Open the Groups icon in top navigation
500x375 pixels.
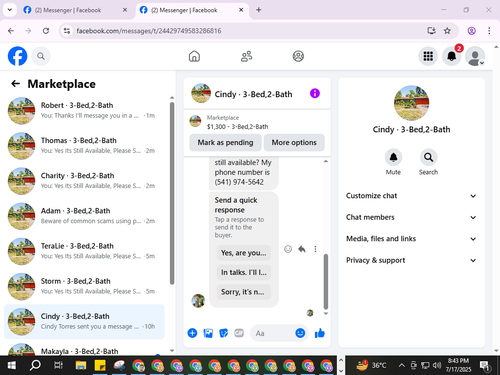[x=298, y=56]
